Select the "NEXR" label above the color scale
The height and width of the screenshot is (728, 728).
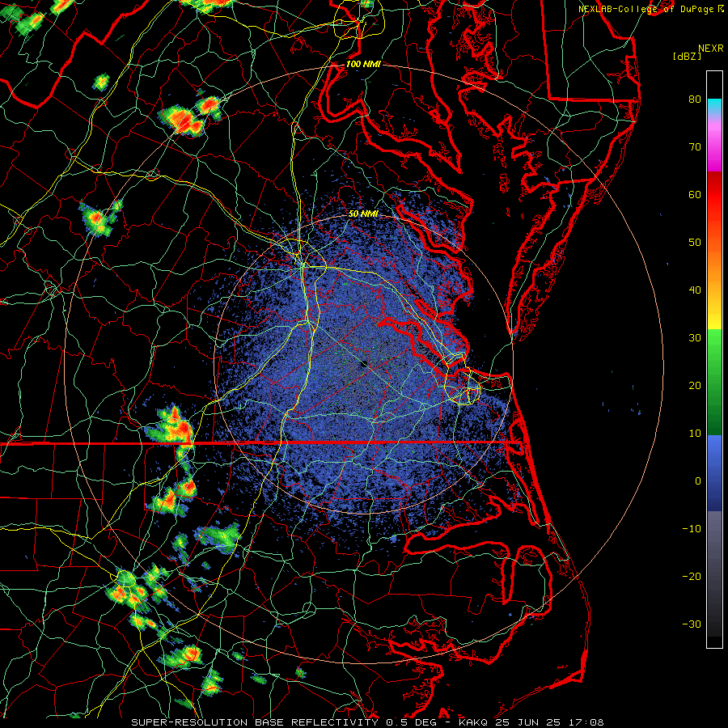pyautogui.click(x=711, y=49)
